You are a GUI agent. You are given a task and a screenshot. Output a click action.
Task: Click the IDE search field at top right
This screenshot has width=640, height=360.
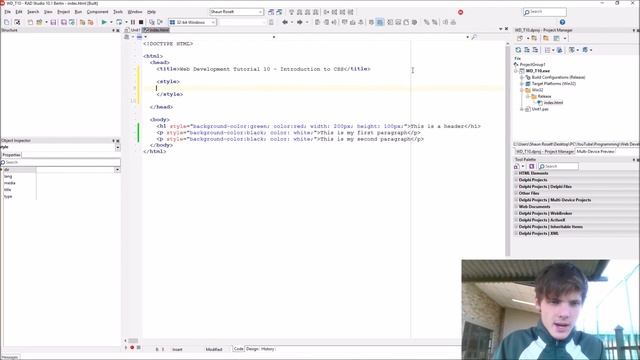[545, 12]
